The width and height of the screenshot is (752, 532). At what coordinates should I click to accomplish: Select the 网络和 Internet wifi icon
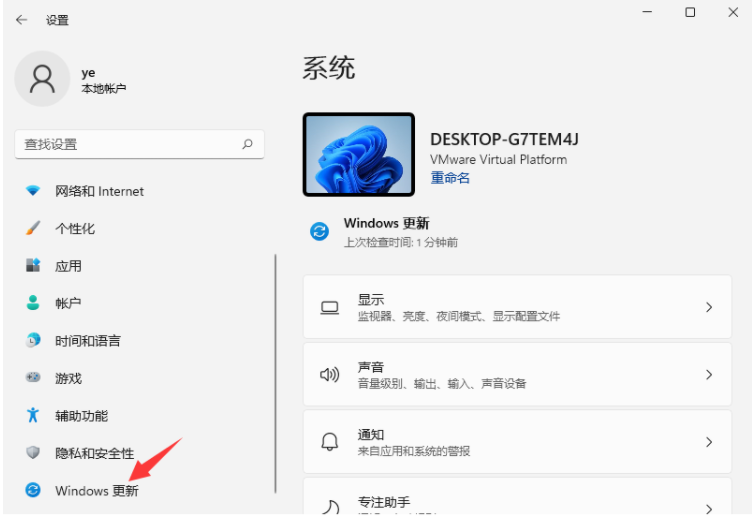[33, 191]
